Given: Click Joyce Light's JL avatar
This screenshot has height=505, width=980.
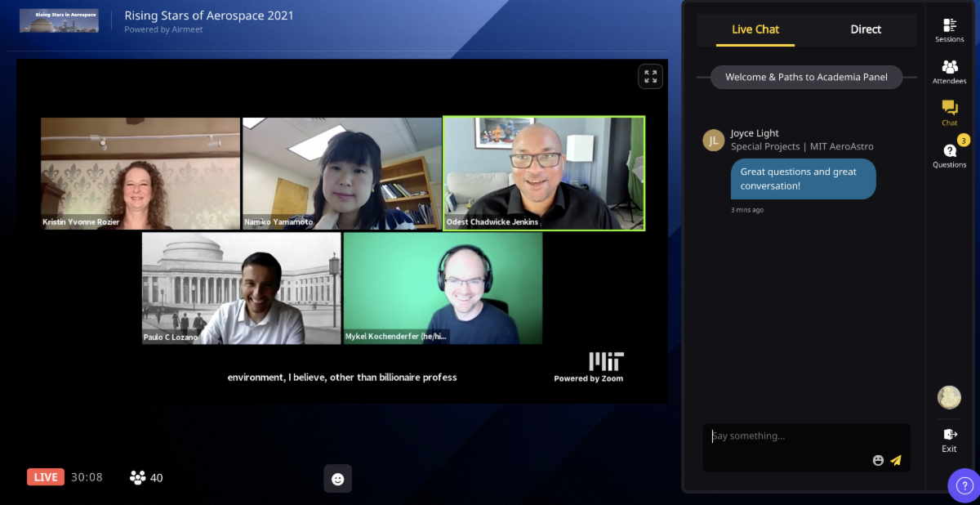Looking at the screenshot, I should 714,141.
